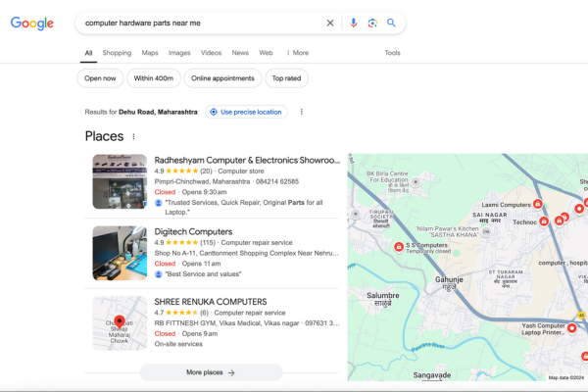588x392 pixels.
Task: Switch to the Shopping tab
Action: click(117, 53)
